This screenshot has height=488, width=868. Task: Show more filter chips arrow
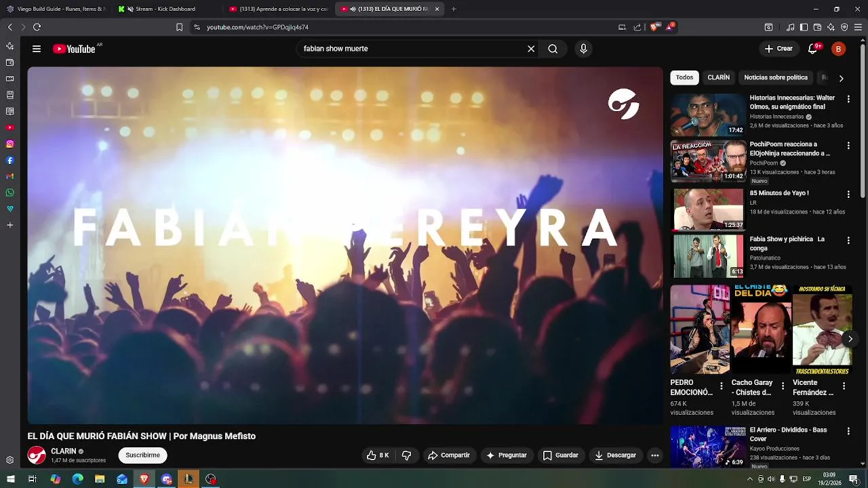click(842, 78)
